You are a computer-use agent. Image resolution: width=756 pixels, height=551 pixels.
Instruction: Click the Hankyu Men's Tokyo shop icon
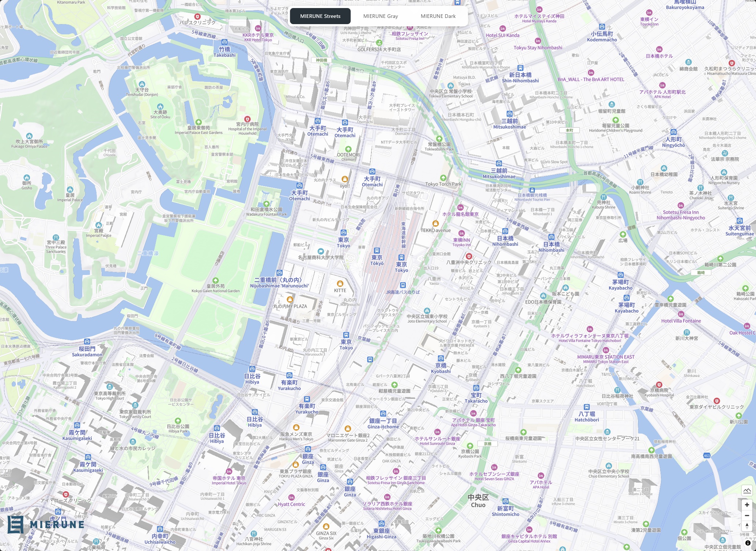pos(296,427)
